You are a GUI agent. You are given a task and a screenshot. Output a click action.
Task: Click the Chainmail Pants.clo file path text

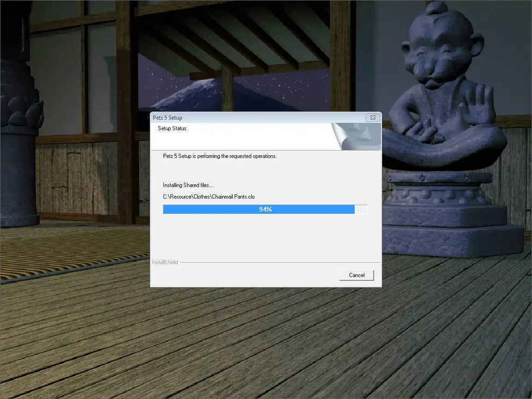click(209, 197)
